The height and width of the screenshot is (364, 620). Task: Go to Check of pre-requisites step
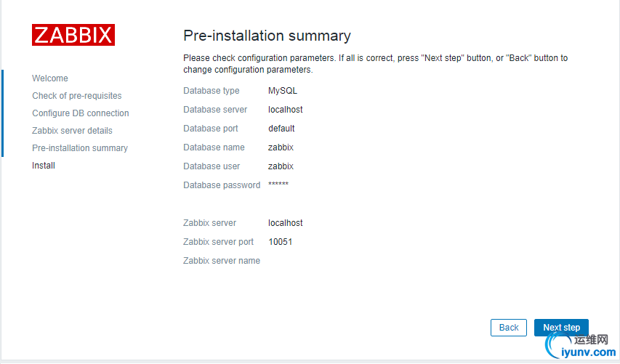pyautogui.click(x=77, y=96)
